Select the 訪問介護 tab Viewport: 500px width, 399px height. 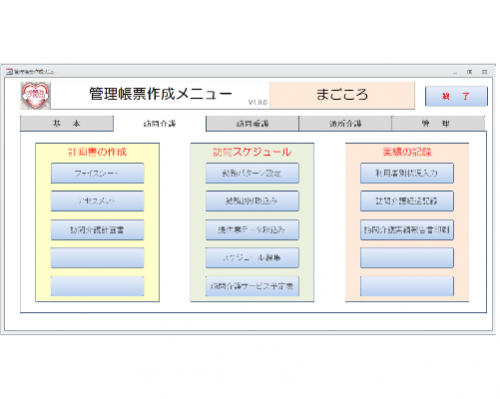160,124
